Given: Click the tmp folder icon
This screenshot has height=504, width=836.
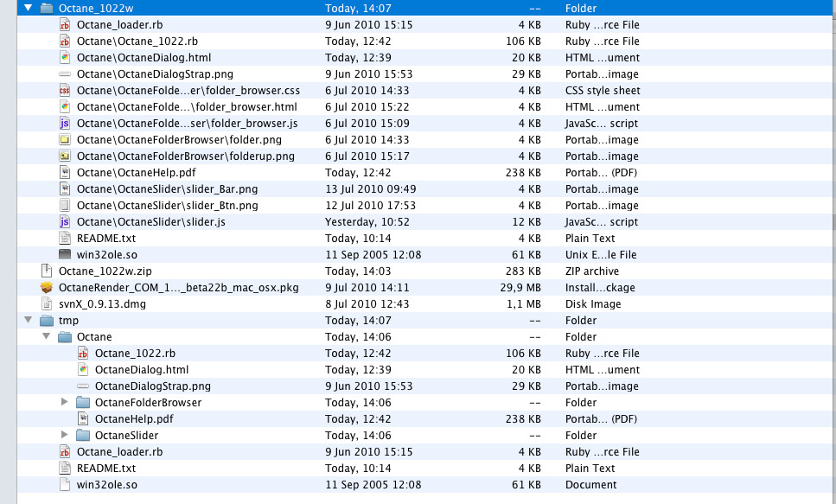Looking at the screenshot, I should tap(47, 320).
